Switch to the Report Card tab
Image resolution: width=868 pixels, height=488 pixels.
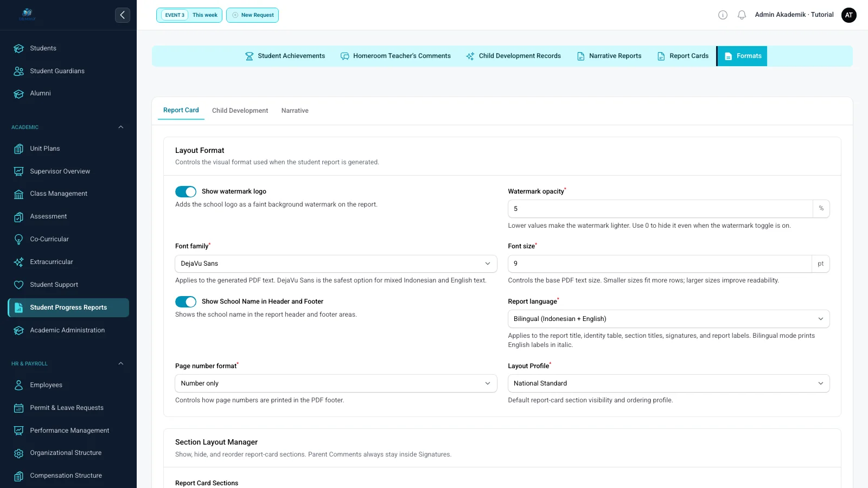(x=181, y=110)
